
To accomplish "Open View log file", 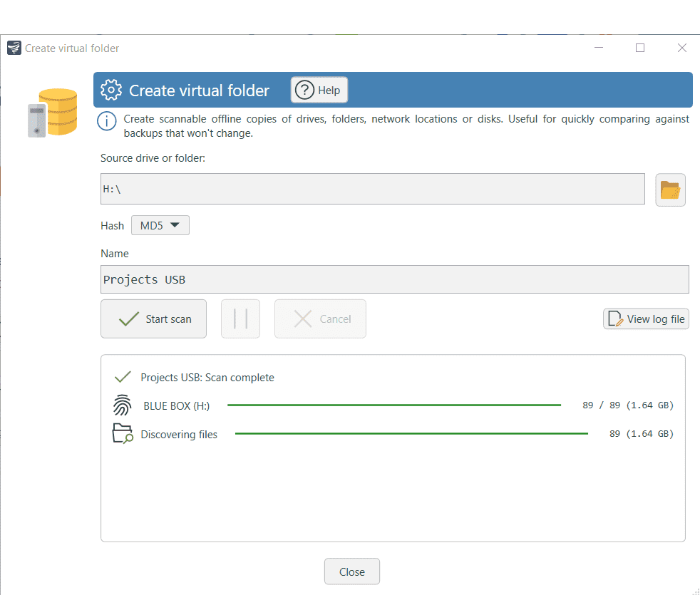I will pyautogui.click(x=646, y=319).
